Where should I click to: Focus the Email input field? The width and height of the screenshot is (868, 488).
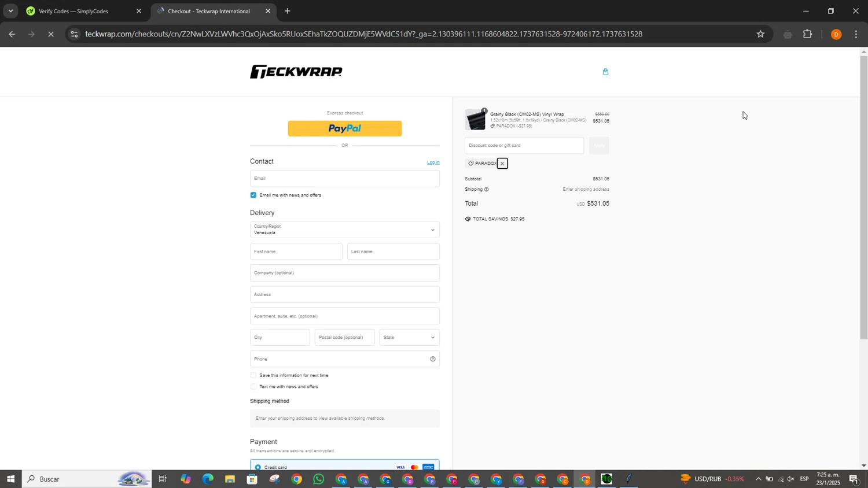pyautogui.click(x=345, y=179)
